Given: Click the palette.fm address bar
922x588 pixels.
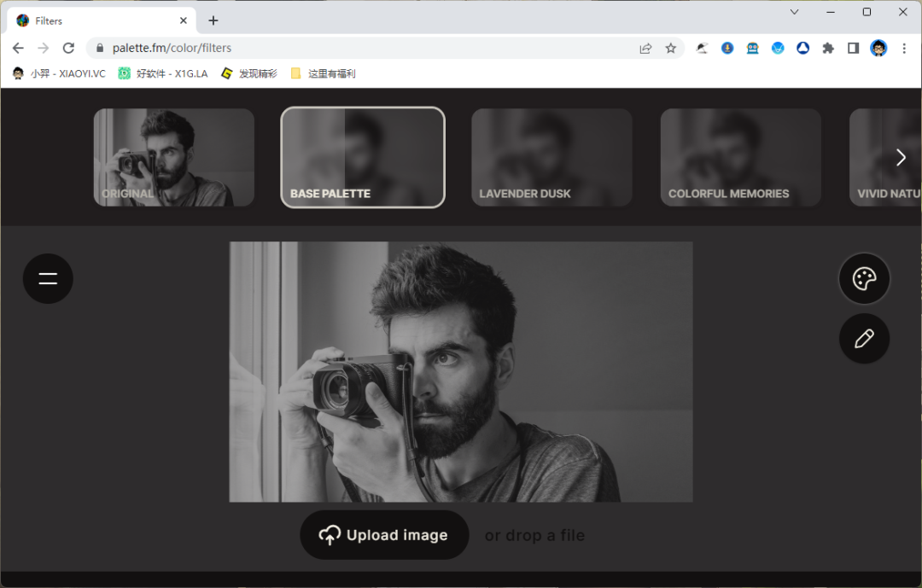Looking at the screenshot, I should (367, 49).
